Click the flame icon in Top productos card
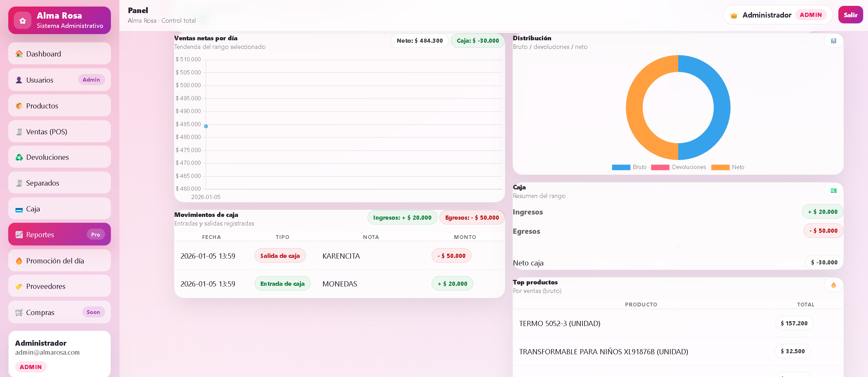 tap(833, 285)
